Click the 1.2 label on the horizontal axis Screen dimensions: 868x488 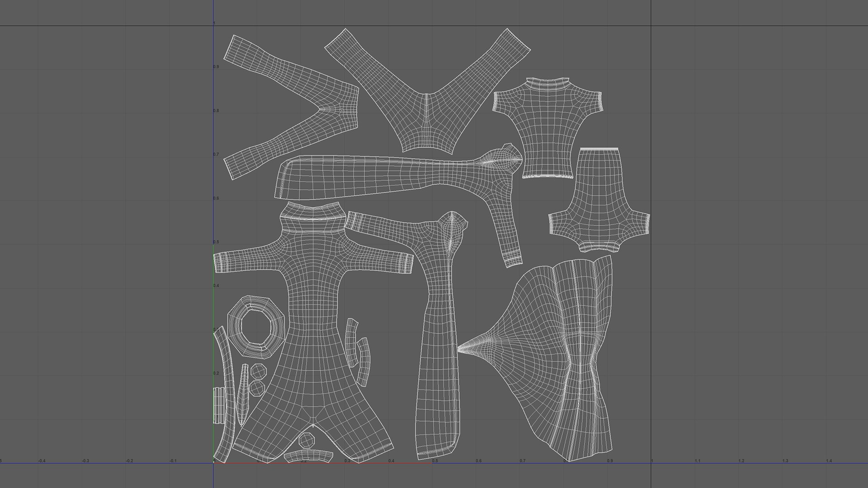point(741,461)
